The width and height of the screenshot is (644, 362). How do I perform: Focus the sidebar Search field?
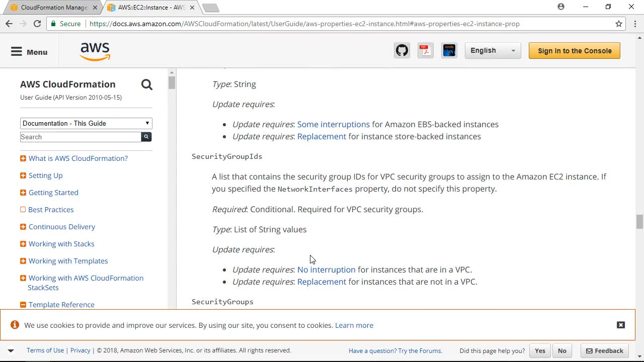[80, 137]
